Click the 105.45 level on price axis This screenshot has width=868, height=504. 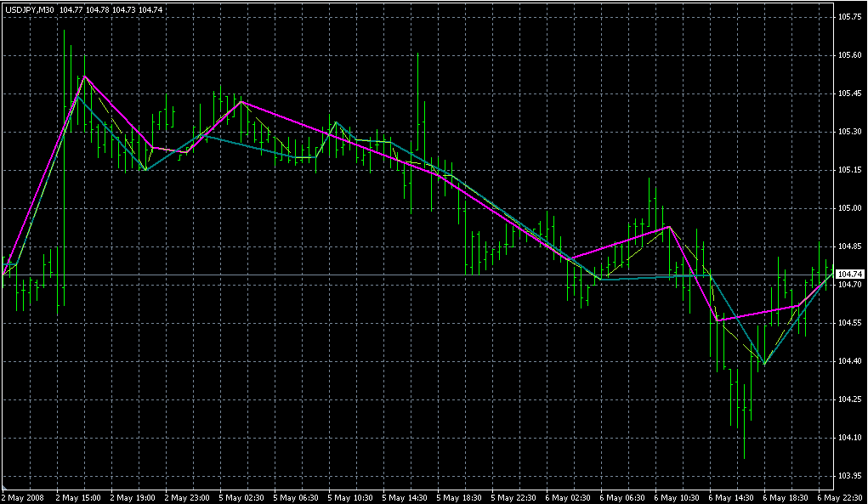tap(849, 93)
